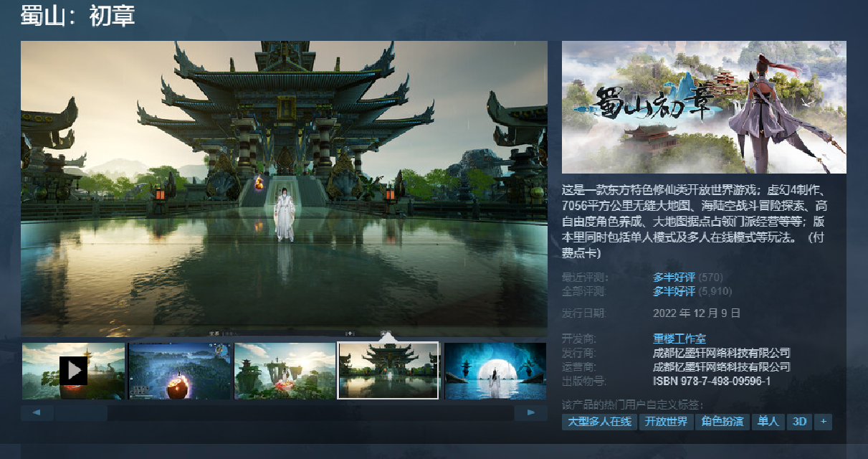
Task: Click the ISBN 978-7-498-09596-1 text
Action: (x=712, y=381)
